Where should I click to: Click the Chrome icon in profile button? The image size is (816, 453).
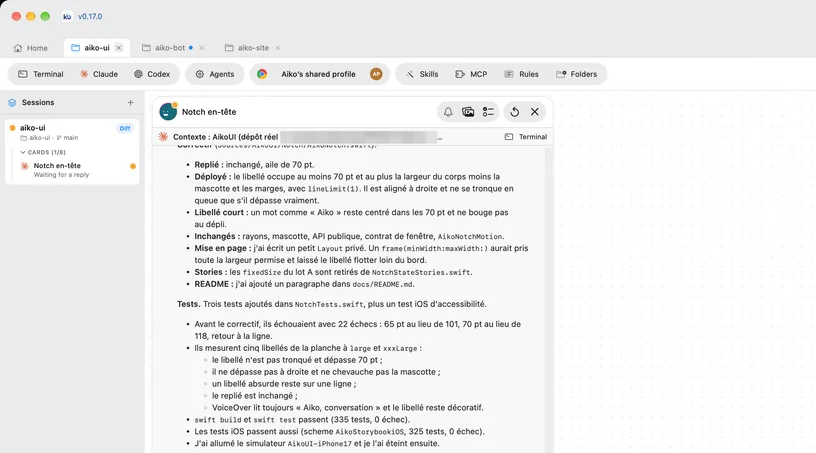262,74
